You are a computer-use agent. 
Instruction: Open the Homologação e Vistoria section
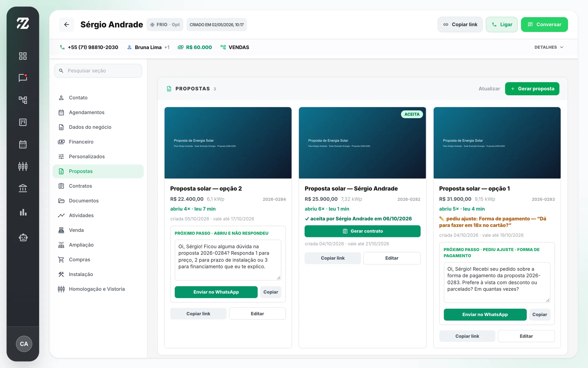[98, 289]
